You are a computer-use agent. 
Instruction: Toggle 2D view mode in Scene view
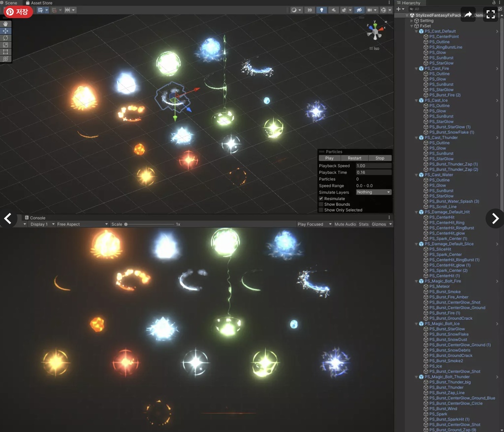click(309, 10)
